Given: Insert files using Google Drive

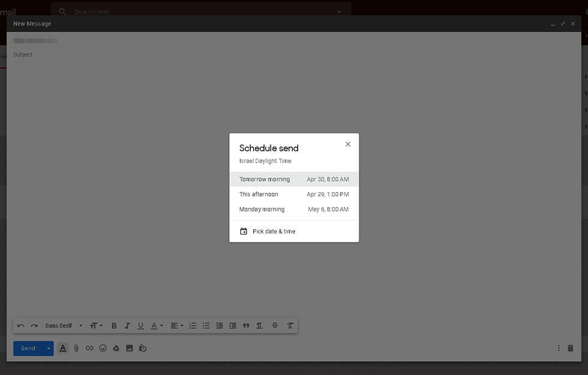Looking at the screenshot, I should click(x=116, y=348).
